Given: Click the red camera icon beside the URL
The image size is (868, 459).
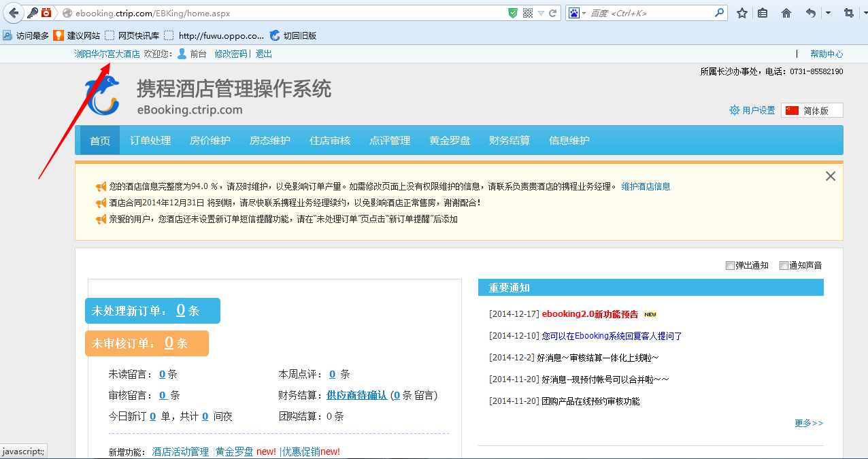Looking at the screenshot, I should tap(46, 13).
